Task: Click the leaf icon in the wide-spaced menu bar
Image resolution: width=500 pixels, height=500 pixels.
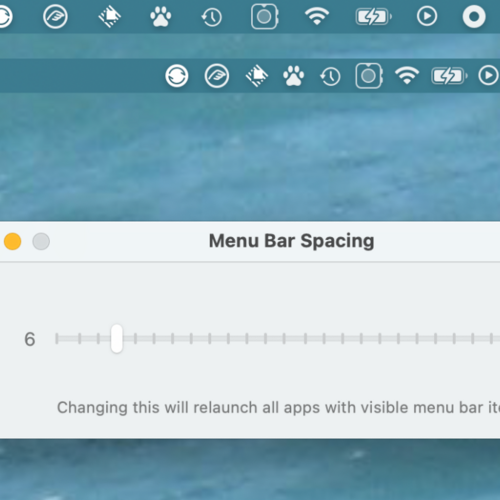Action: [x=55, y=16]
